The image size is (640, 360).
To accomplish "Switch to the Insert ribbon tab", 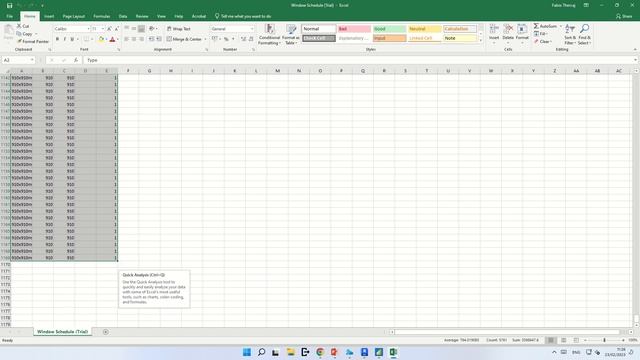I will pos(49,16).
